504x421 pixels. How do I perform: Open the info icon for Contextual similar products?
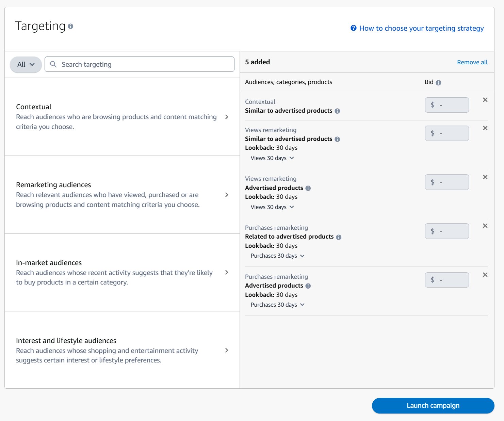click(338, 111)
